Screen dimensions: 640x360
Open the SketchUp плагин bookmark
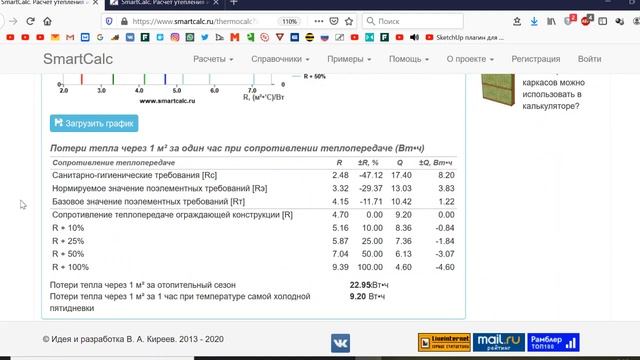pos(464,37)
